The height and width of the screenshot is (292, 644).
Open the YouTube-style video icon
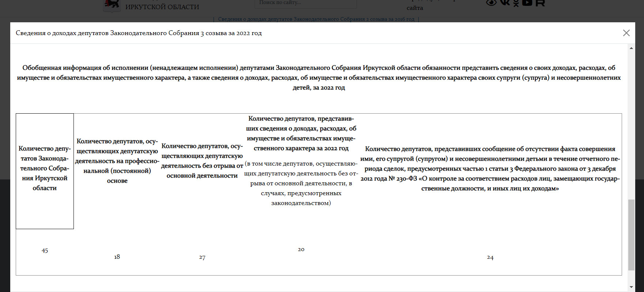click(x=527, y=3)
